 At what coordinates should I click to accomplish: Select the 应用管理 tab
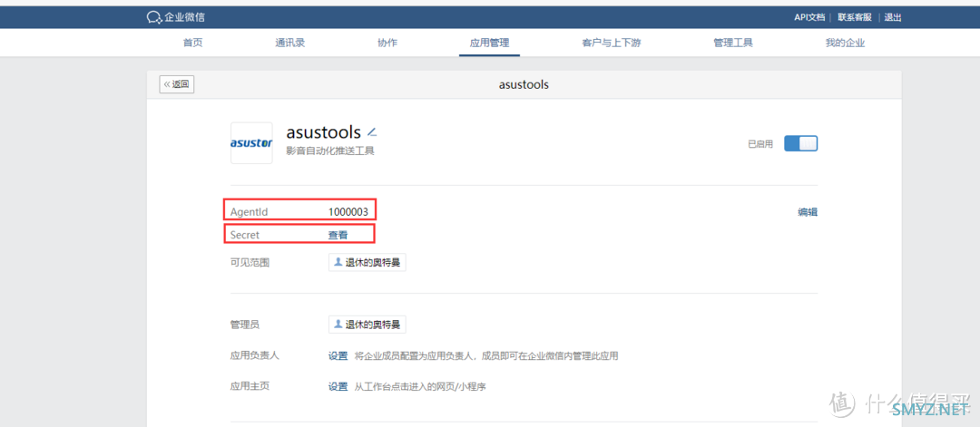[x=489, y=44]
